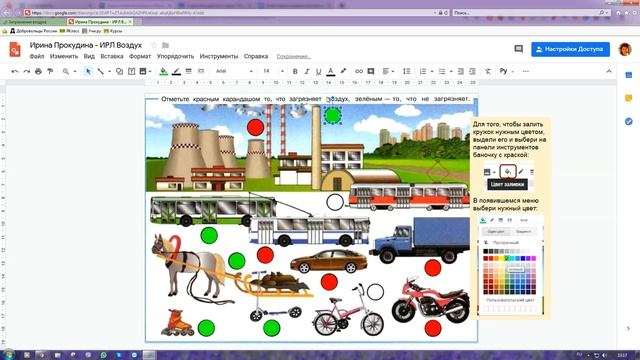Insert an image
640x360 pixels.
click(143, 71)
